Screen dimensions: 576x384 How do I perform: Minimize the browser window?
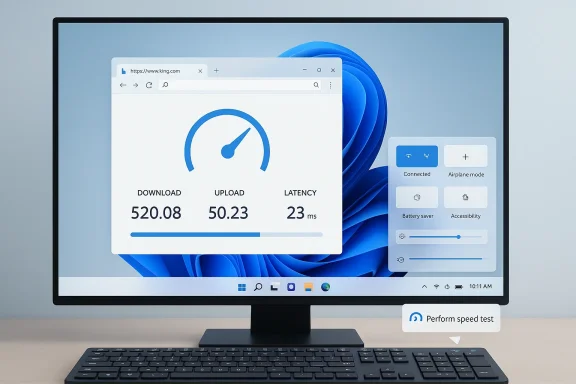(305, 70)
